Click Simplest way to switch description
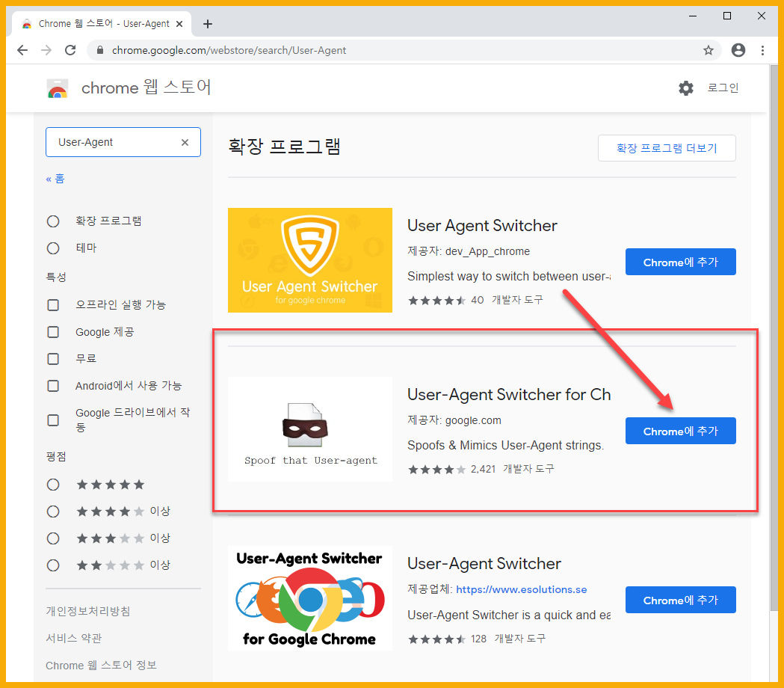Viewport: 784px width, 688px height. (508, 276)
